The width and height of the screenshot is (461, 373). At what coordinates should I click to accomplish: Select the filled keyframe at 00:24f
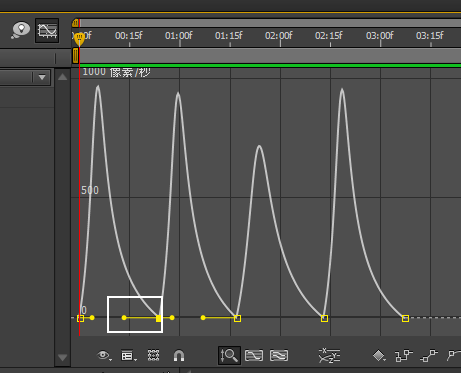[159, 318]
